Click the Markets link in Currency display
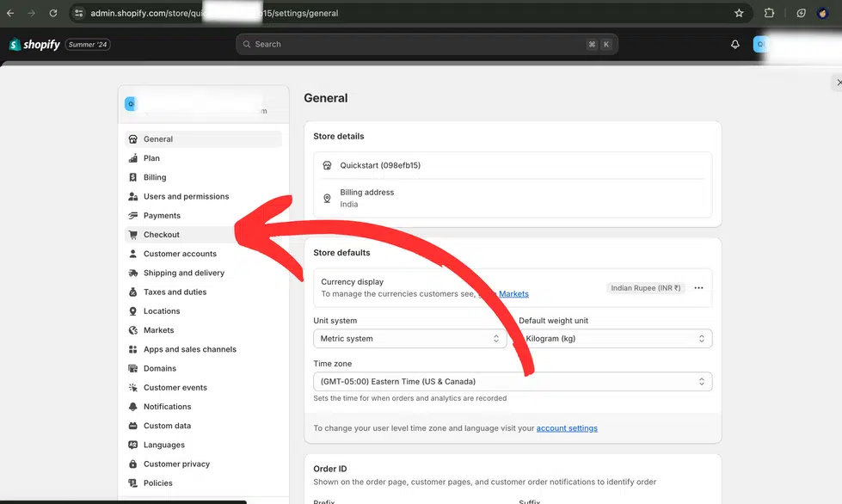Viewport: 842px width, 504px height. click(x=514, y=293)
